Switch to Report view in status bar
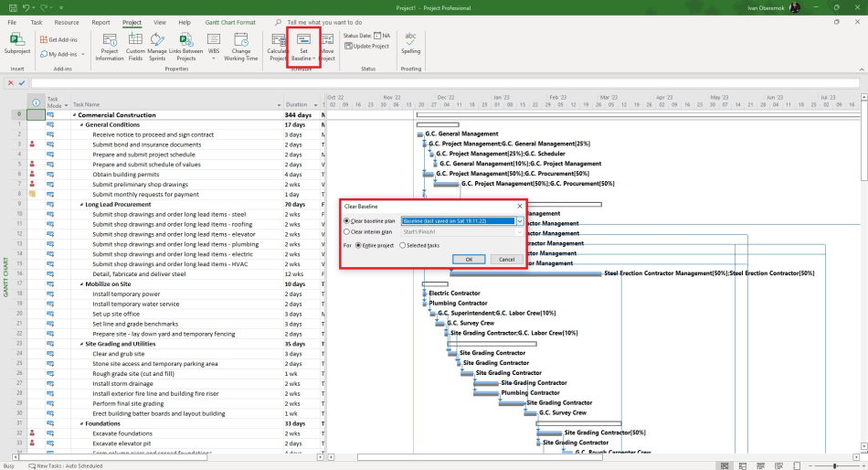The width and height of the screenshot is (868, 470). 797,465
